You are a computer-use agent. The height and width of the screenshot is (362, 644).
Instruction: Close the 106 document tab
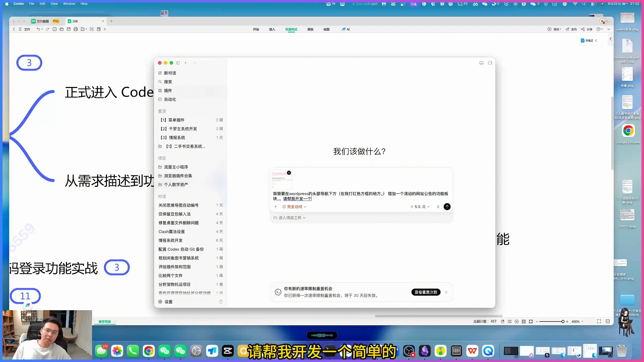103,21
